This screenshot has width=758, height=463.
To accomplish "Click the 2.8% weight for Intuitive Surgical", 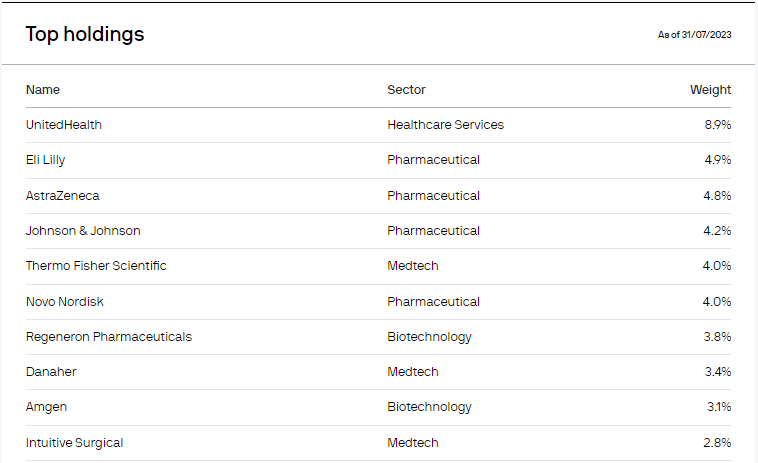I will [x=717, y=443].
